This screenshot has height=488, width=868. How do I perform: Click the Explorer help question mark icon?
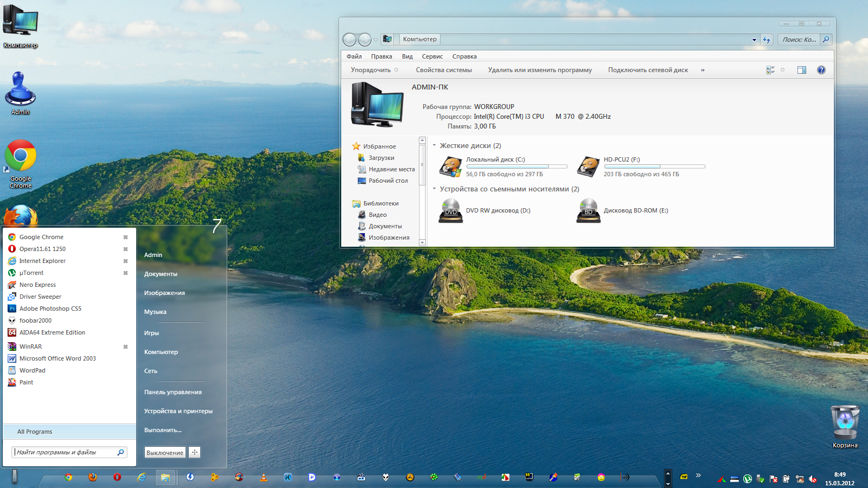pos(821,70)
